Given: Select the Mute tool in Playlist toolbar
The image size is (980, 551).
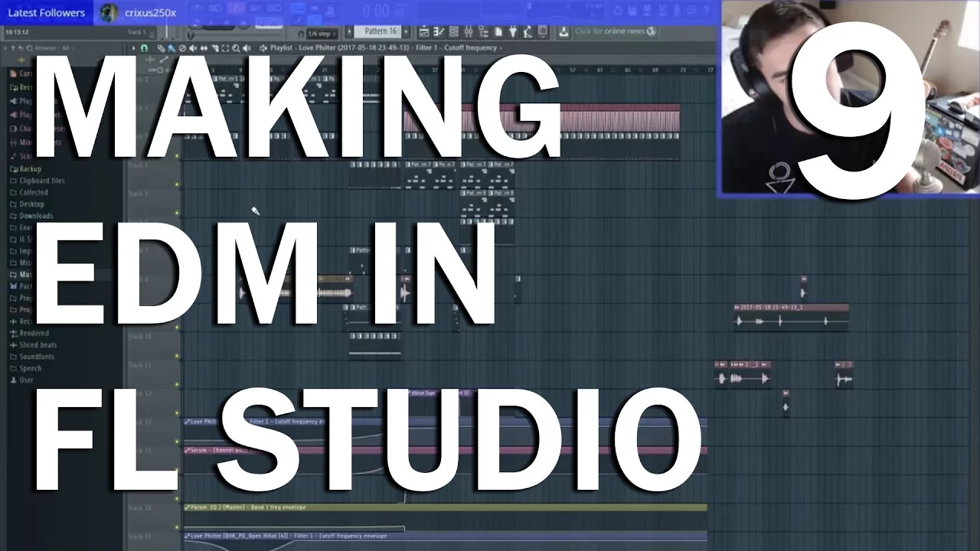Looking at the screenshot, I should point(193,47).
